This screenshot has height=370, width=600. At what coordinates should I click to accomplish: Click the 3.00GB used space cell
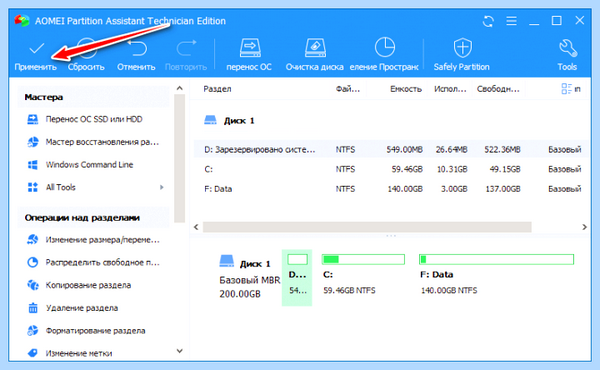coord(454,189)
